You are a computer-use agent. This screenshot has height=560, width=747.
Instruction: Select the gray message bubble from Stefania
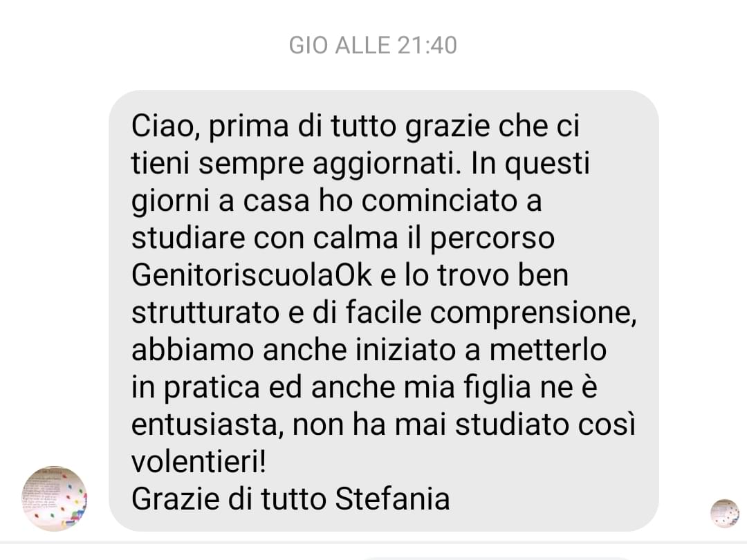click(383, 310)
